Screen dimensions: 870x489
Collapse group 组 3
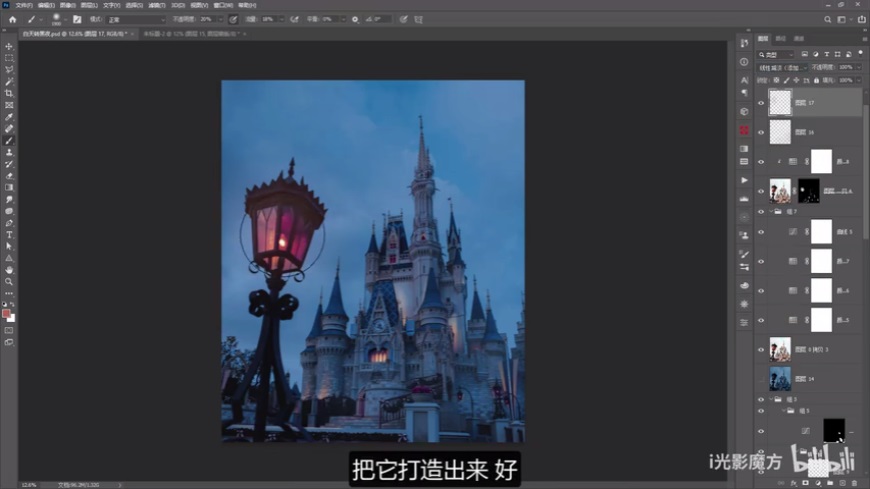(771, 399)
